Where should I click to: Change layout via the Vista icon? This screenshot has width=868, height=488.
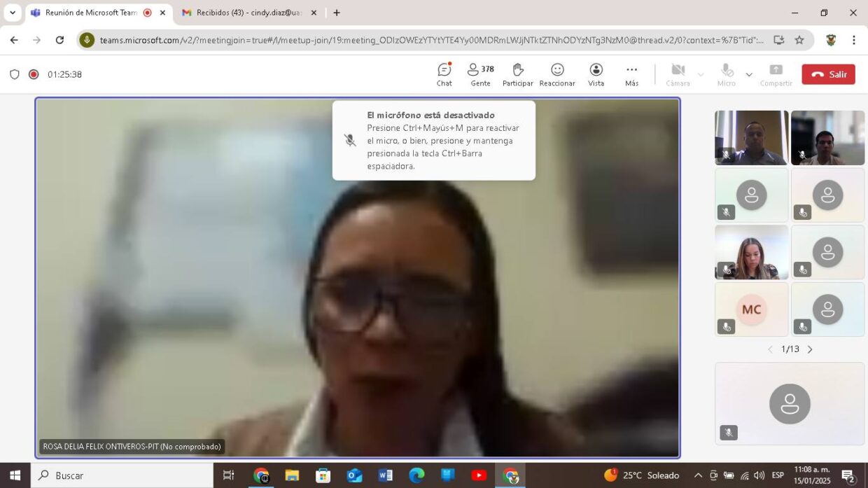click(x=596, y=74)
